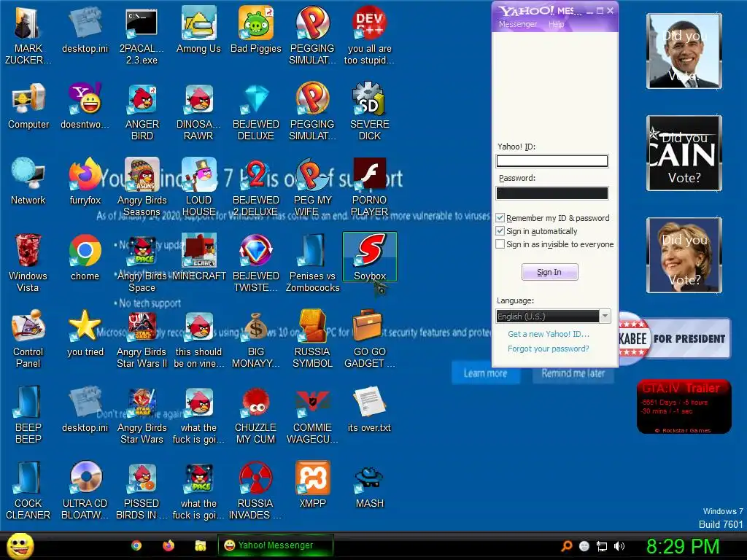Select the Network desktop icon
The image size is (747, 560).
(x=28, y=182)
